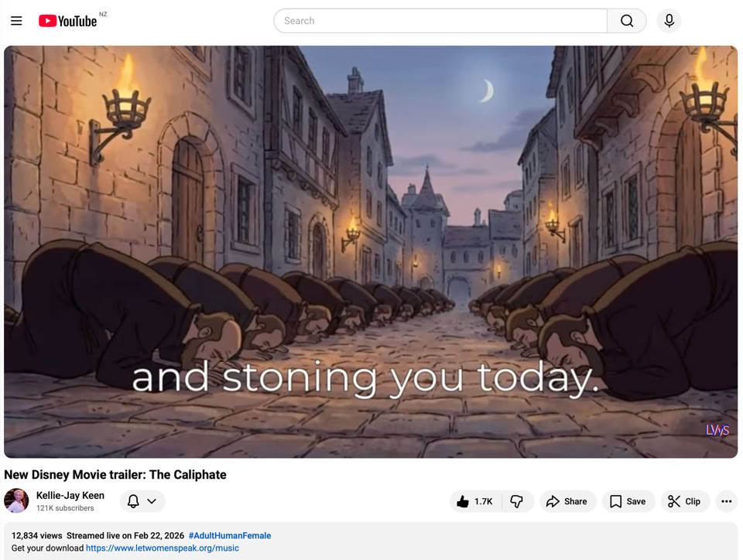Open Kellie-Jay Keen's channel avatar
The image size is (743, 560).
click(x=16, y=501)
